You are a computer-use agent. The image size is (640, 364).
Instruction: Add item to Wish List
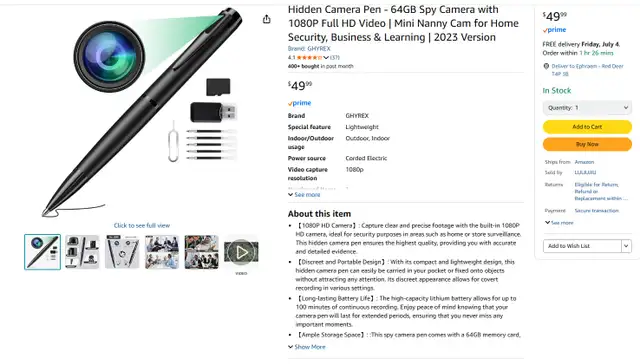point(582,246)
